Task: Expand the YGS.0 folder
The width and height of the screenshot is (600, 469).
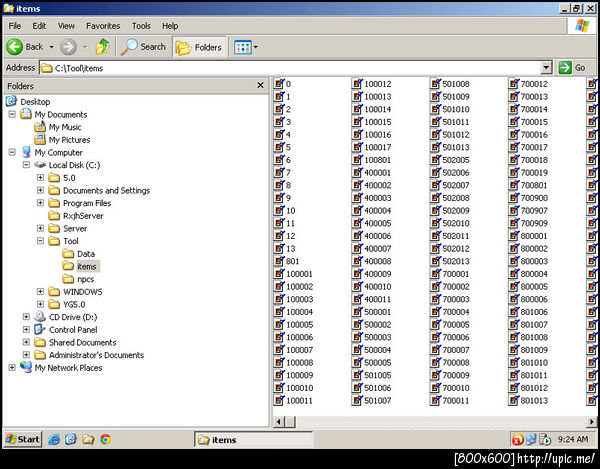Action: pyautogui.click(x=40, y=304)
